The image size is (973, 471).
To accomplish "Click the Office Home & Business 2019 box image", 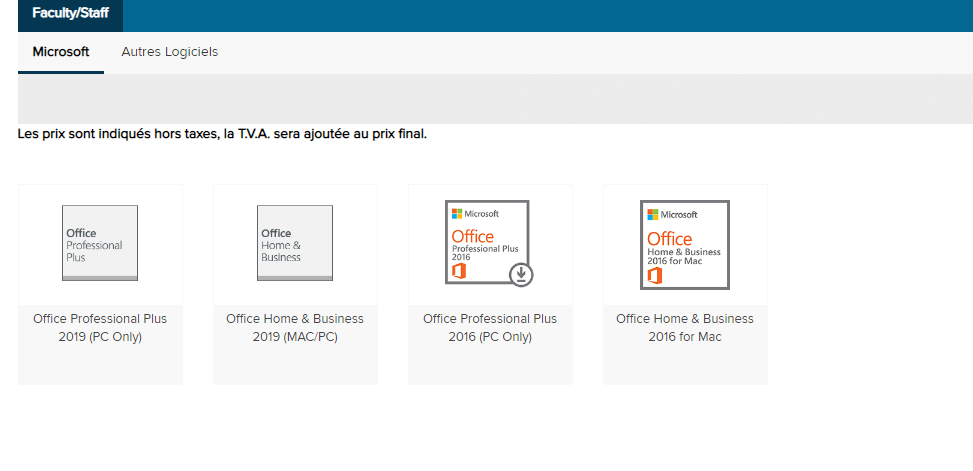I will tap(295, 243).
